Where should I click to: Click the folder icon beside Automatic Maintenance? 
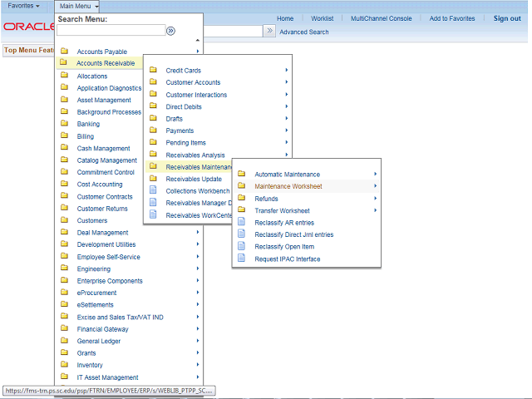tap(242, 175)
